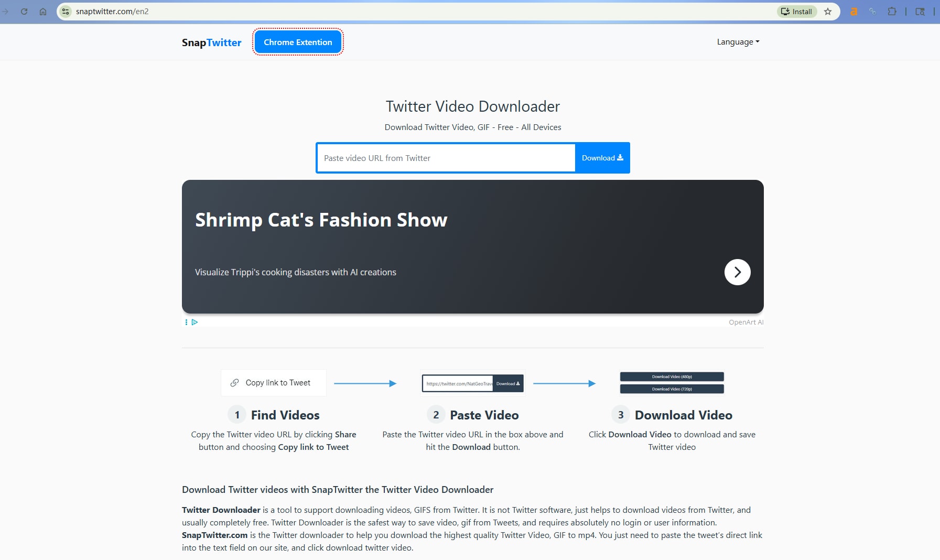This screenshot has height=560, width=940.
Task: Go to the SnapTwitter logo home link
Action: click(x=212, y=42)
